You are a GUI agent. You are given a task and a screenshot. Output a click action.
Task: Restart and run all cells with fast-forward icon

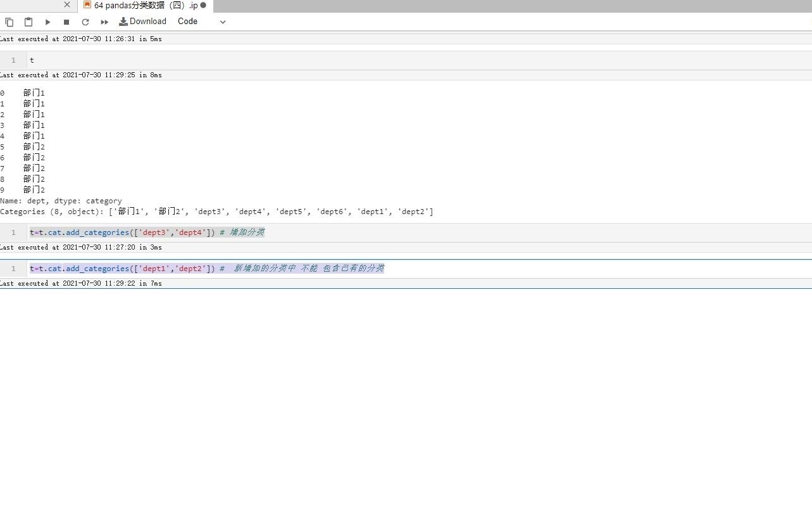[104, 22]
